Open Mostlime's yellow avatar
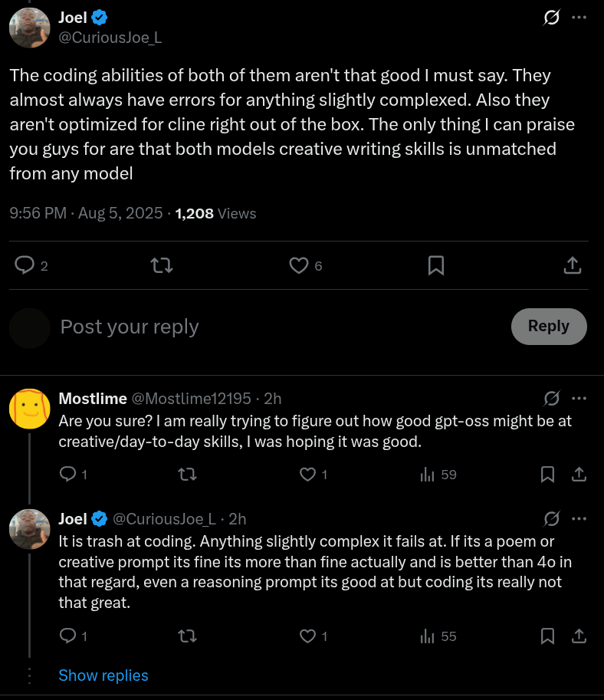The height and width of the screenshot is (700, 604). [29, 408]
